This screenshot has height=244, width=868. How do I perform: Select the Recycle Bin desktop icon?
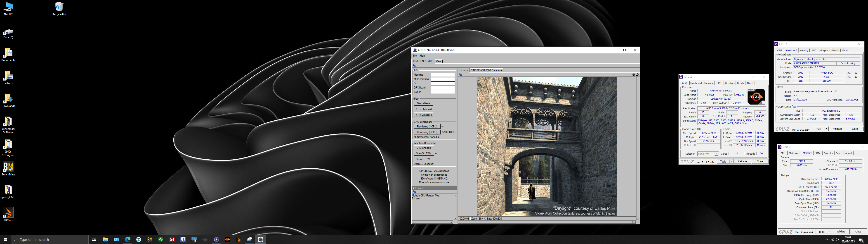coord(59,9)
